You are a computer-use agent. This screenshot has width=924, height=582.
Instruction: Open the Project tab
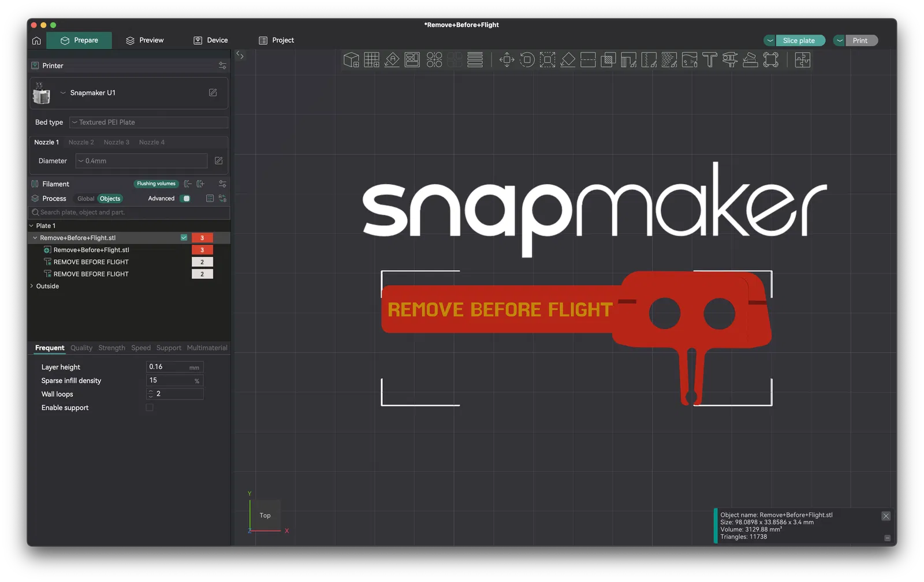click(x=277, y=40)
